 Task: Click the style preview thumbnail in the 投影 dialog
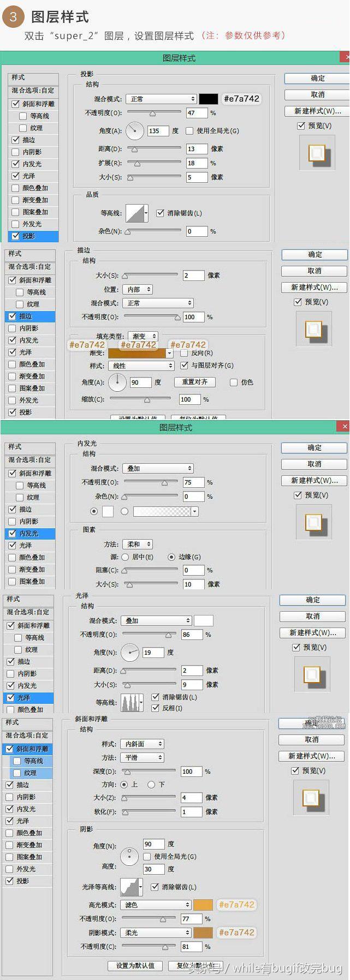[316, 153]
